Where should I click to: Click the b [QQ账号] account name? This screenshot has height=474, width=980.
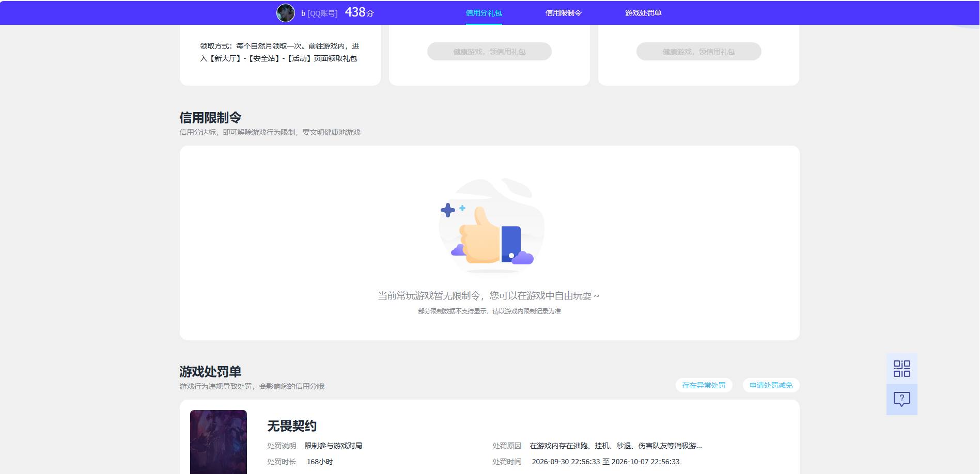click(319, 13)
